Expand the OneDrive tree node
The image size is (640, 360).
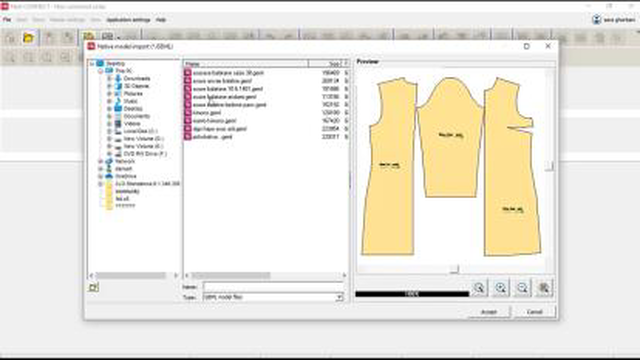click(100, 176)
